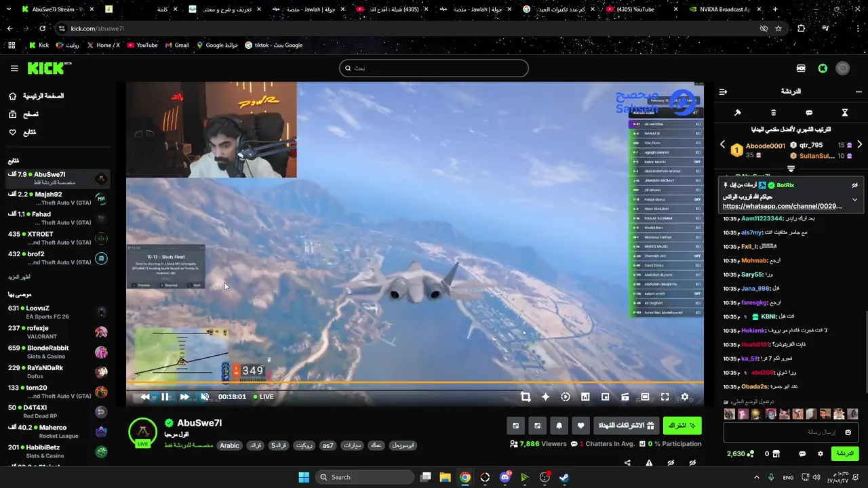Click the Arabic language tag
Viewport: 868px width, 488px height.
tap(229, 445)
